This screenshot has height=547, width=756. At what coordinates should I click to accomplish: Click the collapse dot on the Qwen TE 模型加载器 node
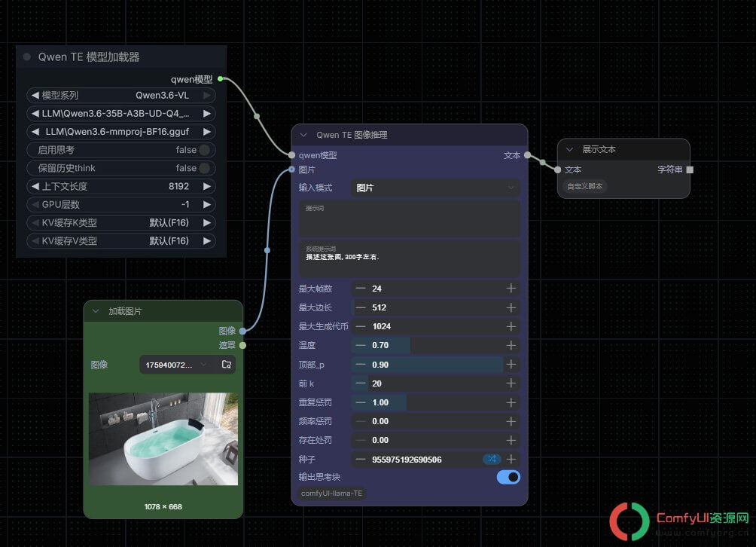(27, 57)
